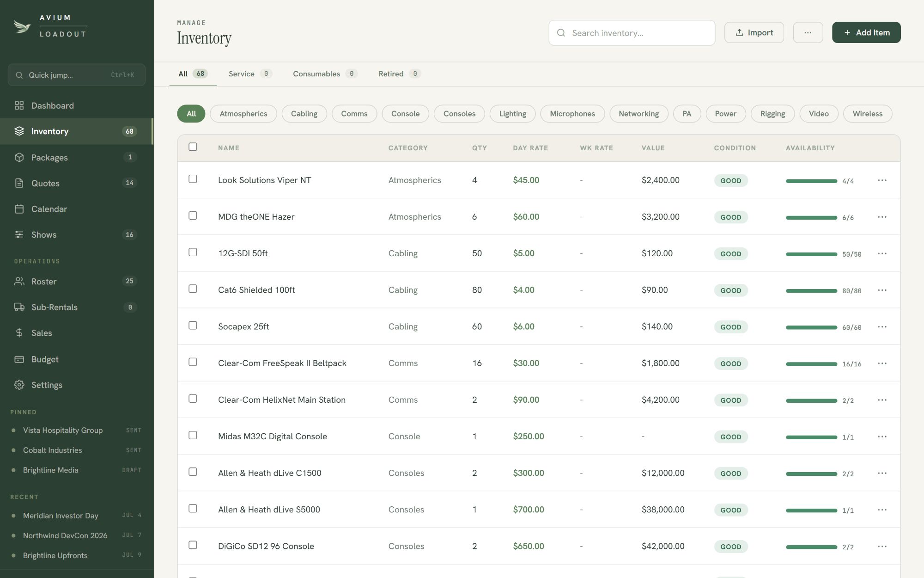Click the Packages box icon
Viewport: 924px width, 578px height.
[x=19, y=157]
